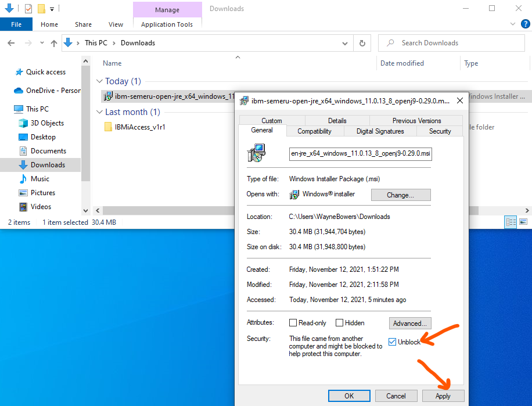Sort files by the Name column
This screenshot has width=532, height=406.
tap(112, 63)
